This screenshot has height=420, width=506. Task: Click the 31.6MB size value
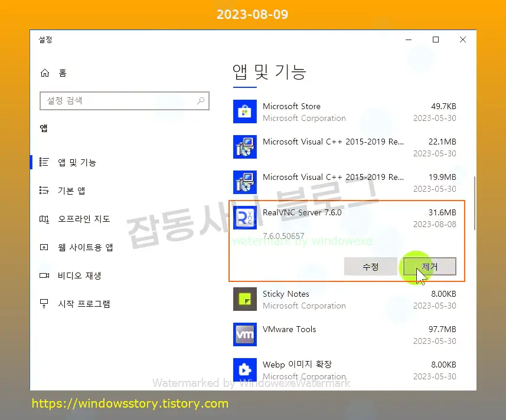click(x=442, y=212)
